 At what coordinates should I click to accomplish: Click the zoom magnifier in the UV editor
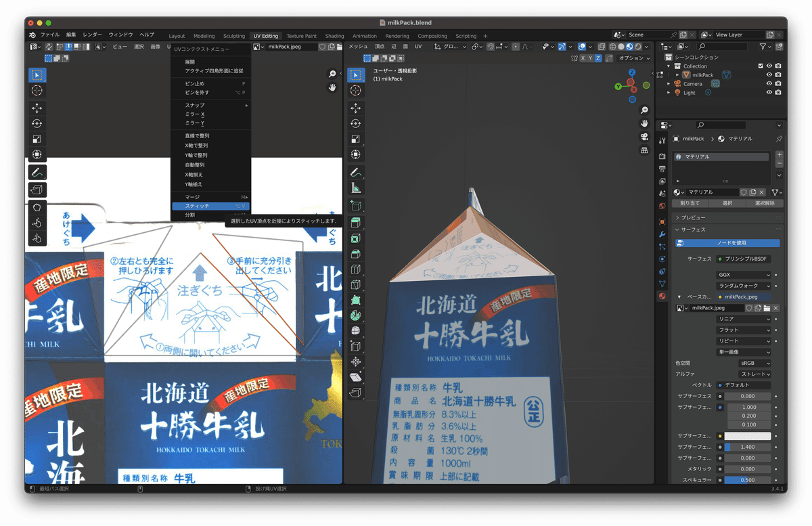(x=332, y=74)
